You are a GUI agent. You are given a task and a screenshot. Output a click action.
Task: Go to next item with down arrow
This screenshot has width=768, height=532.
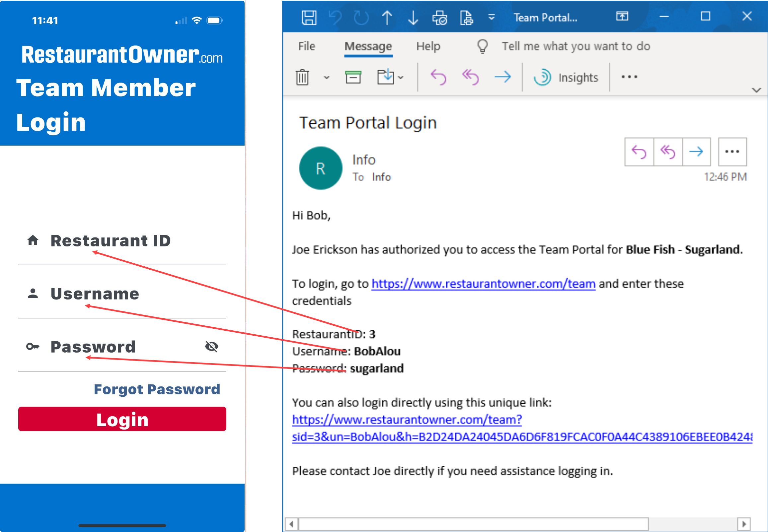[413, 18]
